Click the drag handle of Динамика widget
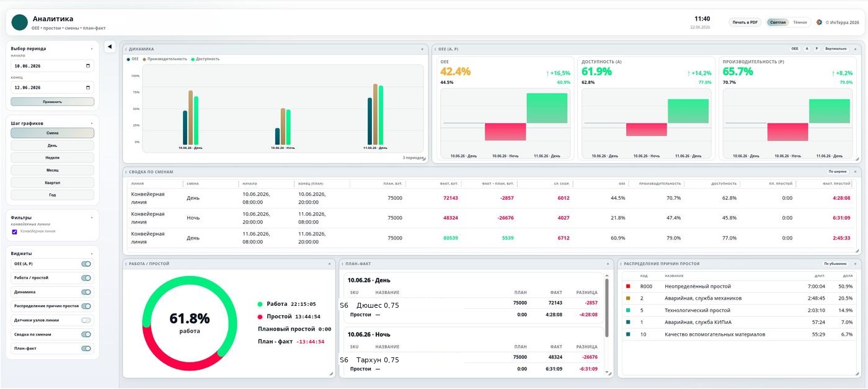 (x=126, y=49)
